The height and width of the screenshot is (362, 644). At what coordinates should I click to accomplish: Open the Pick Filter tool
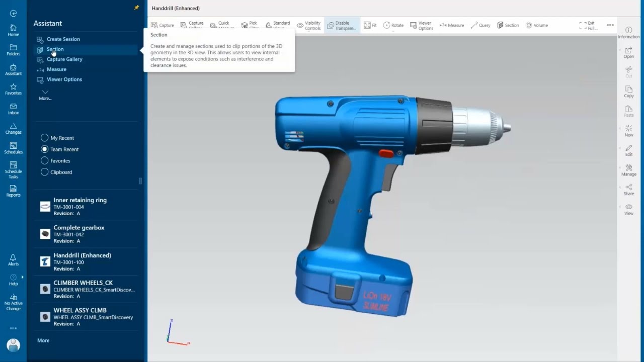[250, 25]
